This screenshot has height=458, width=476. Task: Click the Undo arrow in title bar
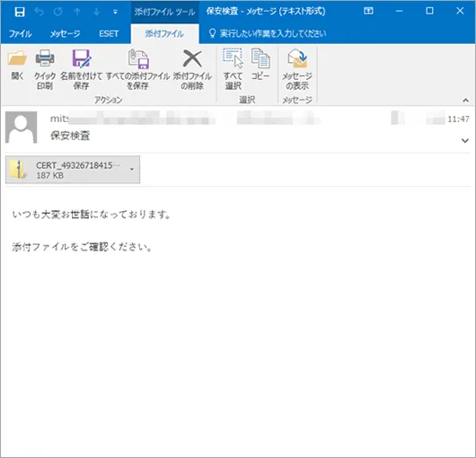(40, 12)
